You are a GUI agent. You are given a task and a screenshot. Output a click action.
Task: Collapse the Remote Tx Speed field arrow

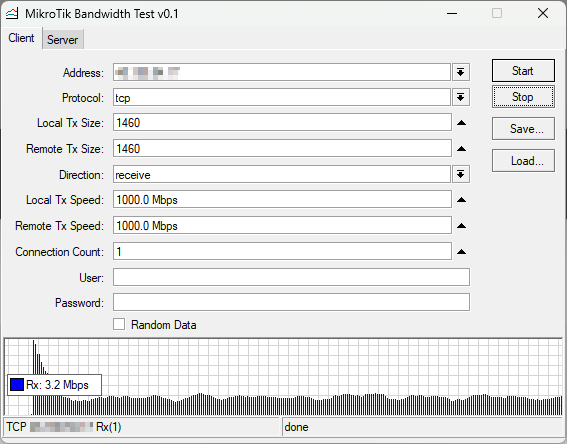[x=461, y=226]
